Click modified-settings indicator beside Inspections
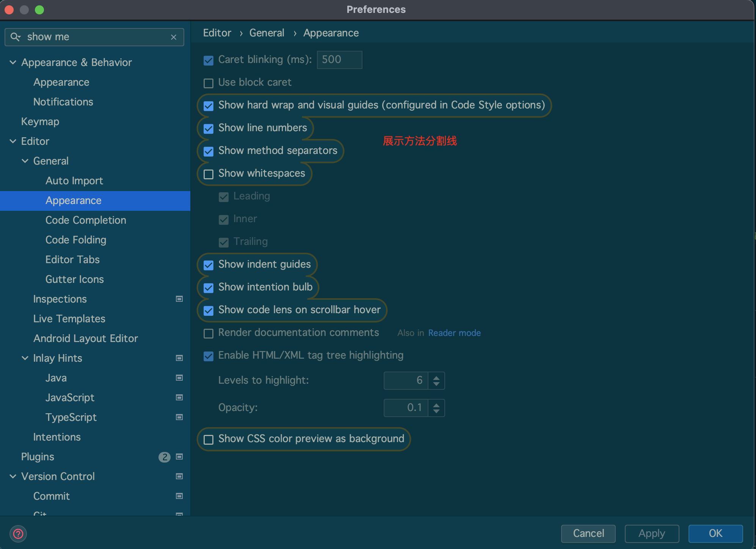756x549 pixels. tap(179, 299)
